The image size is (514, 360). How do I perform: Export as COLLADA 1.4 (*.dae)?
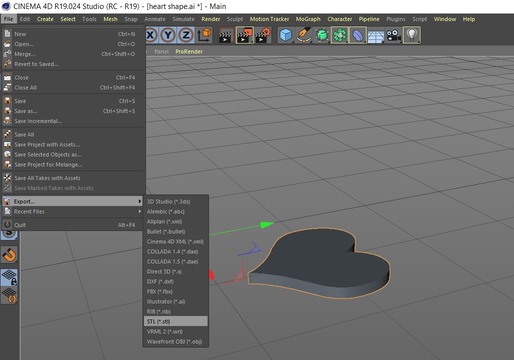pyautogui.click(x=176, y=251)
